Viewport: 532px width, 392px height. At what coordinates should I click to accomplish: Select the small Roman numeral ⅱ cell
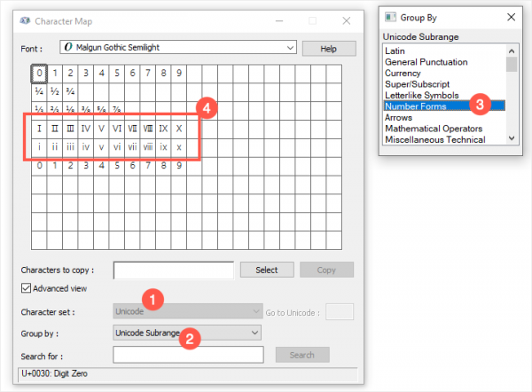coord(55,147)
